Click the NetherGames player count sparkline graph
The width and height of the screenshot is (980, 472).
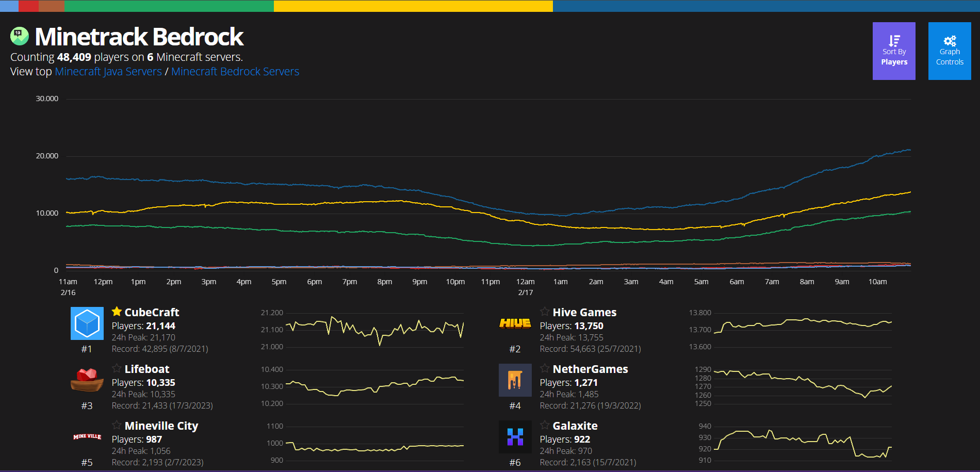point(803,387)
